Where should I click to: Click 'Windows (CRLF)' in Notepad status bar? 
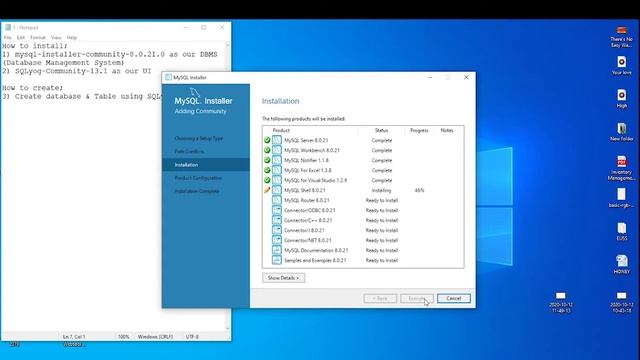155,337
